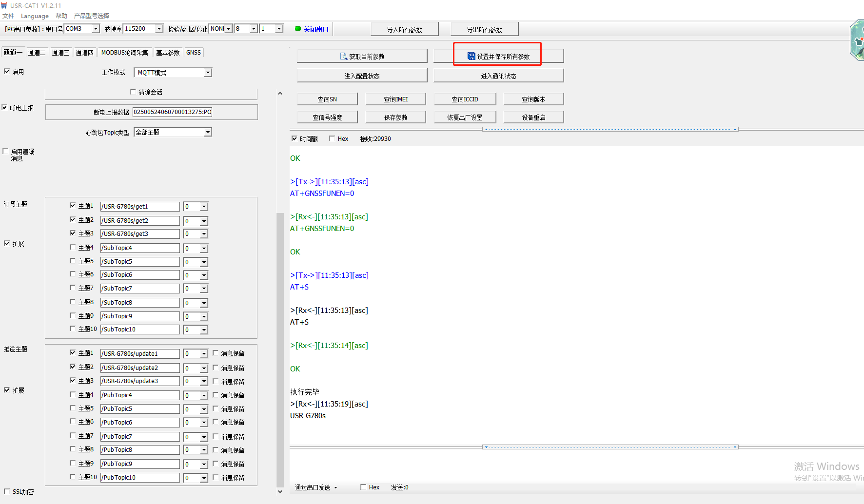This screenshot has width=864, height=504.
Task: Click the magnifier icon on 获取当前参数
Action: [x=343, y=57]
